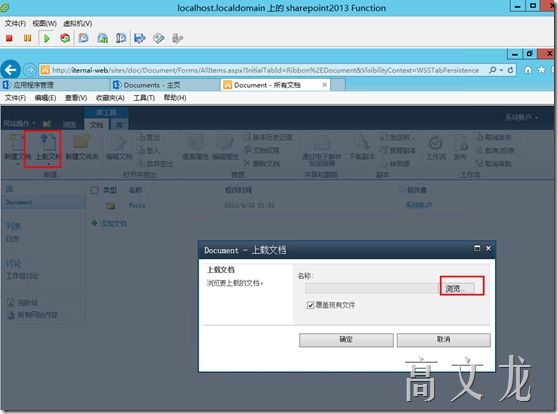
Task: Click the revert snapshot icon in VM toolbar
Action: (x=102, y=38)
